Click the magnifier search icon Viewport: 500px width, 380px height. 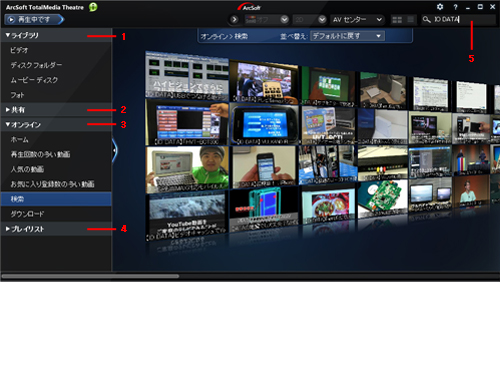click(426, 20)
